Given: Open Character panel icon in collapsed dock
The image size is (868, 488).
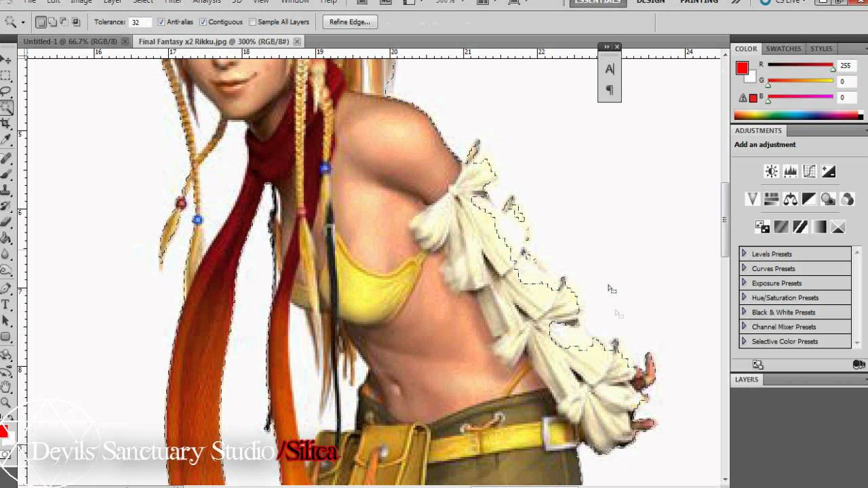Looking at the screenshot, I should pyautogui.click(x=609, y=69).
